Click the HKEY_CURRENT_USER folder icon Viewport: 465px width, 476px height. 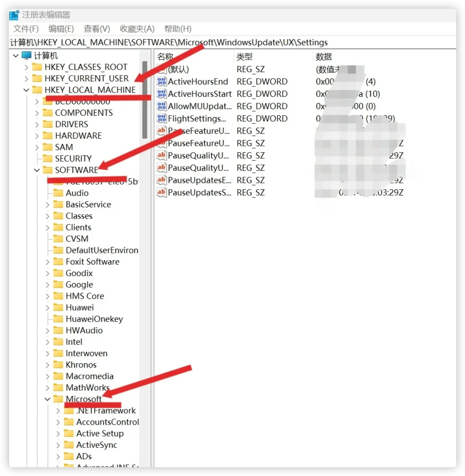37,78
